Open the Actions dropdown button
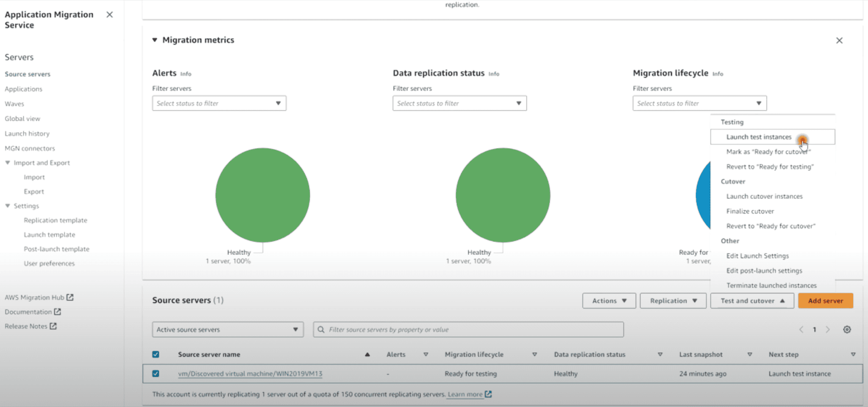This screenshot has width=868, height=407. [609, 301]
